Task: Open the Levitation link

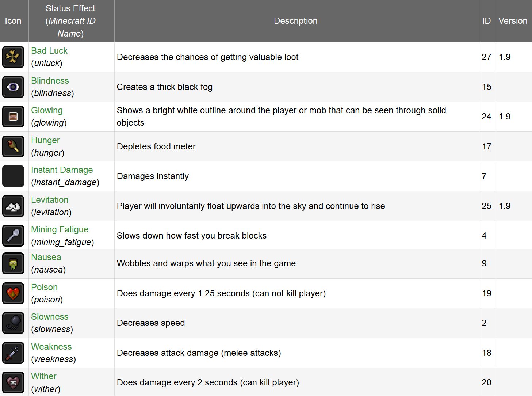Action: pyautogui.click(x=50, y=200)
